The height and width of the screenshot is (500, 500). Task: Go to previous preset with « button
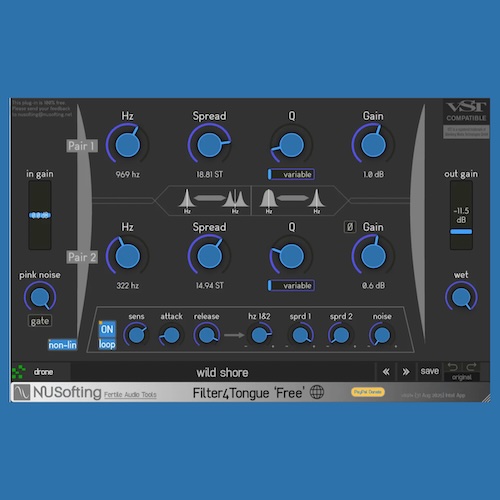point(386,372)
